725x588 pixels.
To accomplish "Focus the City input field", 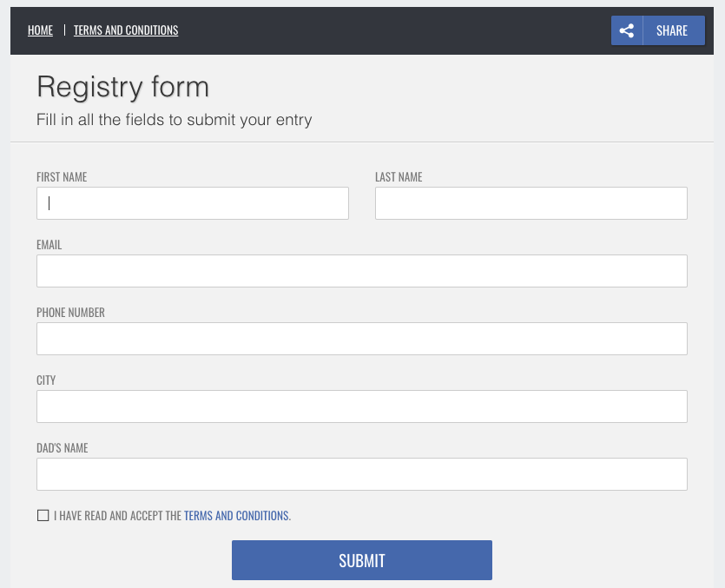I will coord(361,406).
